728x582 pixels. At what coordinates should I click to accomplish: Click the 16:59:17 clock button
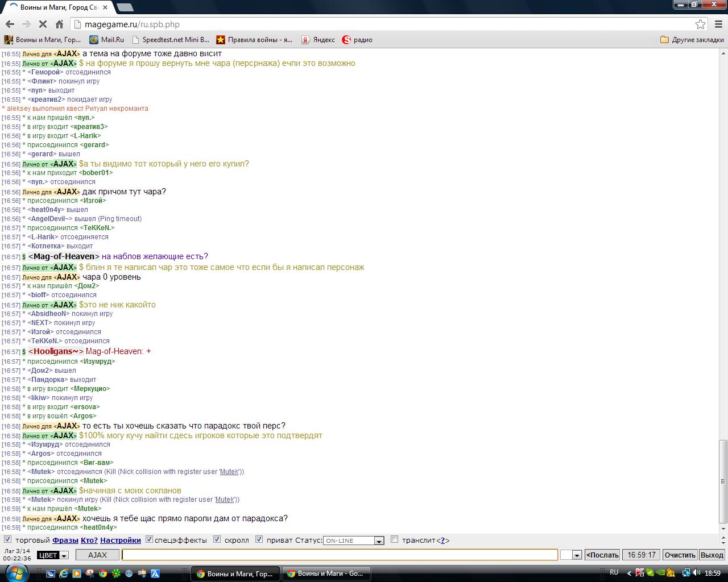[642, 555]
